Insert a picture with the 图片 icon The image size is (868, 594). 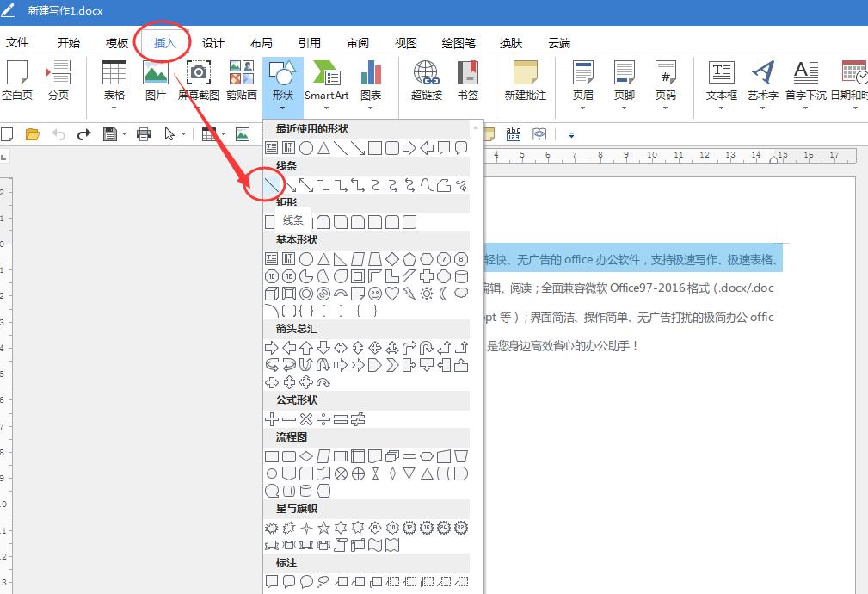[x=156, y=82]
